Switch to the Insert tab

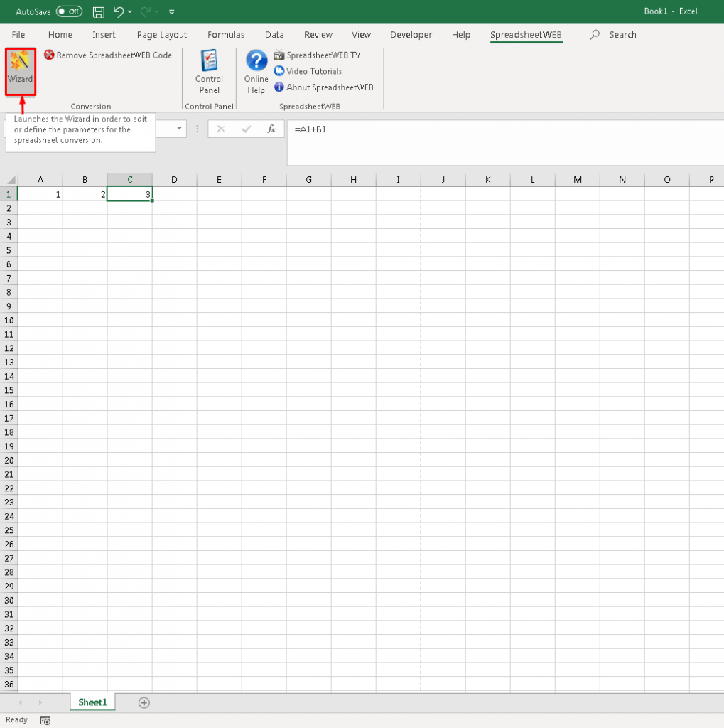point(104,35)
